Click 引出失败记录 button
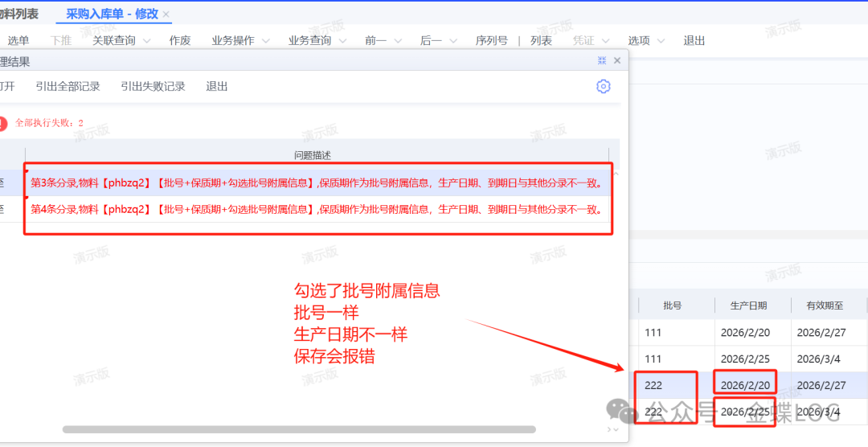 (x=153, y=86)
